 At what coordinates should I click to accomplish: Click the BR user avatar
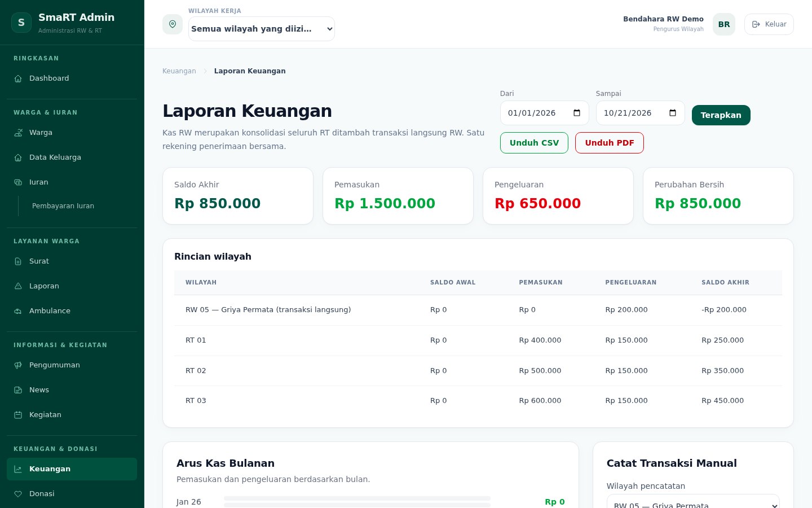pyautogui.click(x=724, y=24)
